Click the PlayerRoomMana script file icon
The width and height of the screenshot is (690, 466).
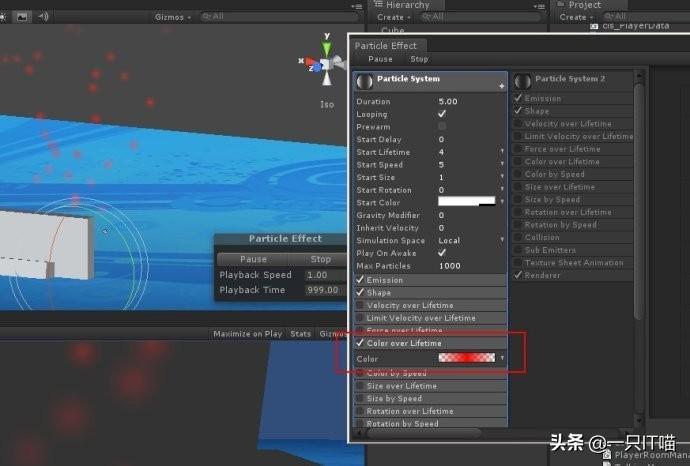608,454
